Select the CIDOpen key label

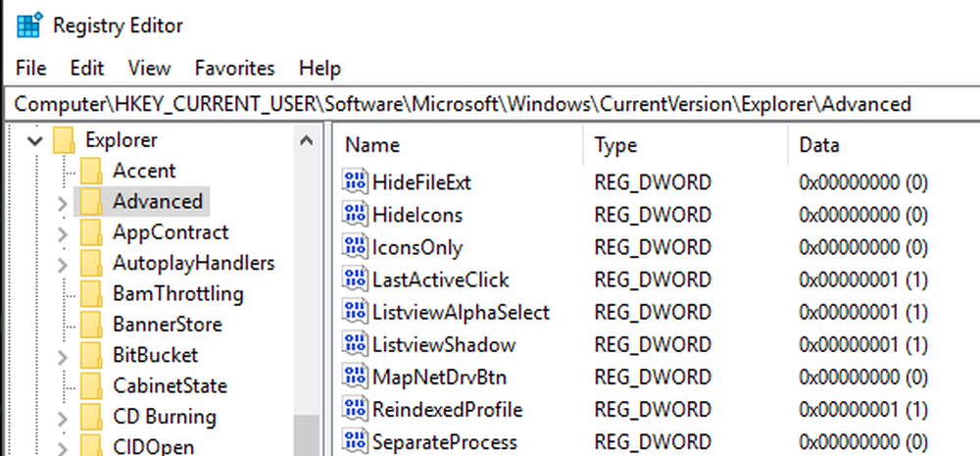154,446
